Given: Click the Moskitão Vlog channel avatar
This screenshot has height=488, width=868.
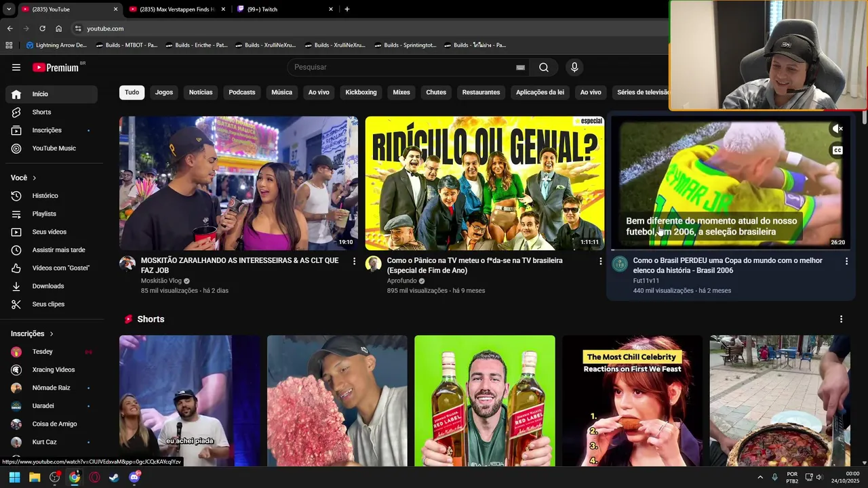Looking at the screenshot, I should tap(127, 264).
